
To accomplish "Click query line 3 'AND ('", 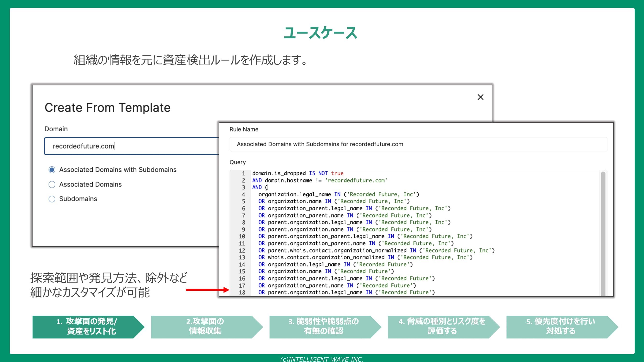I will [x=260, y=187].
